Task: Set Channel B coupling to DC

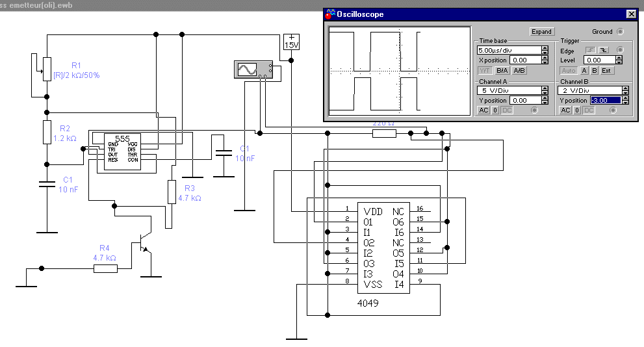Action: click(589, 110)
